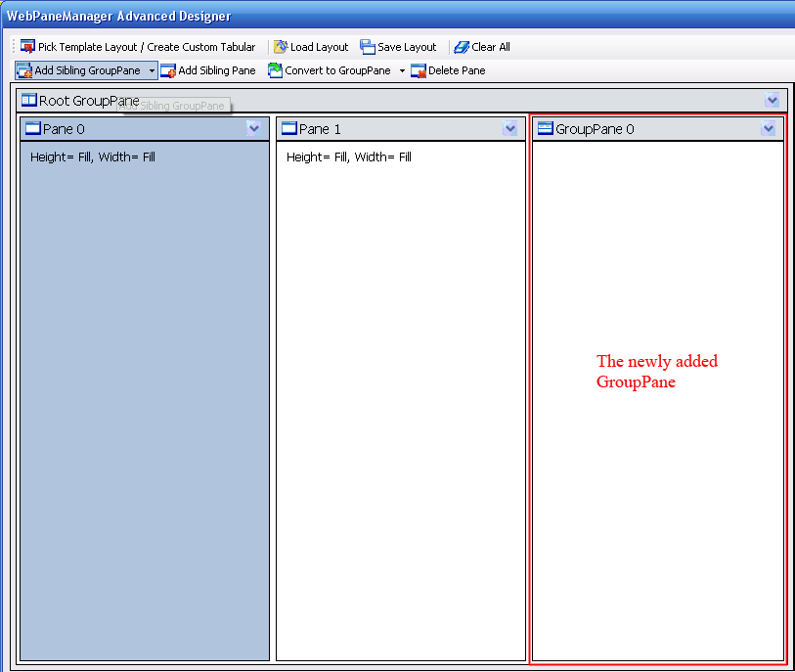Click the Convert to GroupPane icon

tap(276, 70)
